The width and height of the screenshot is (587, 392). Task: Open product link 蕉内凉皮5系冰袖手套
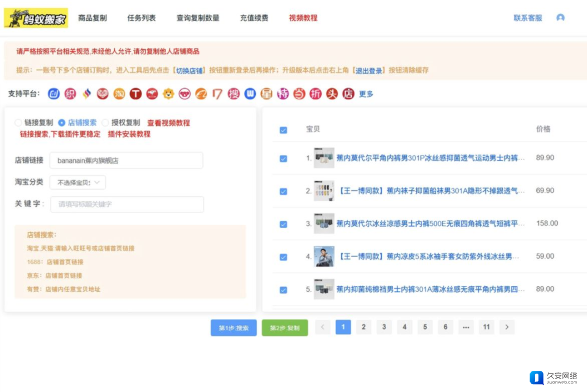[x=428, y=257]
